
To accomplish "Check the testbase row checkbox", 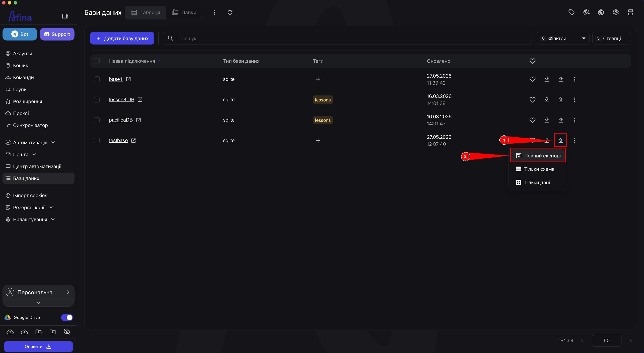I will (97, 140).
